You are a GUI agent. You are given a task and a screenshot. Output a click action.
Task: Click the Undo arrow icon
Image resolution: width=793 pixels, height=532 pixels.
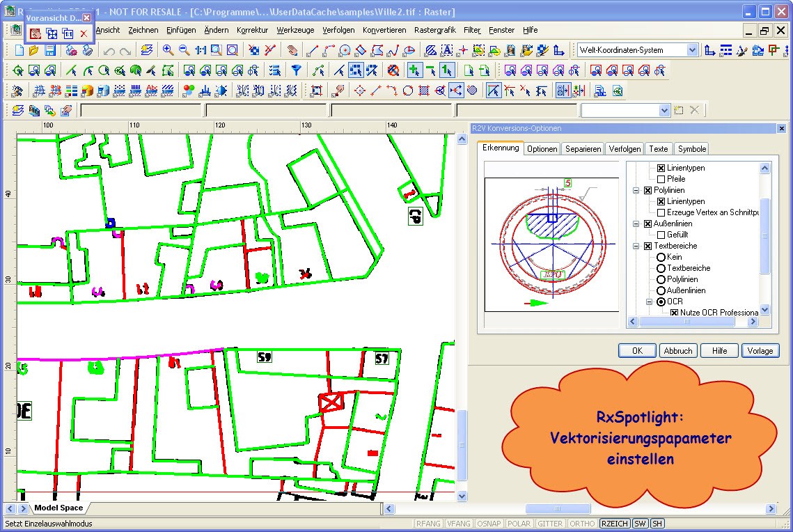109,50
